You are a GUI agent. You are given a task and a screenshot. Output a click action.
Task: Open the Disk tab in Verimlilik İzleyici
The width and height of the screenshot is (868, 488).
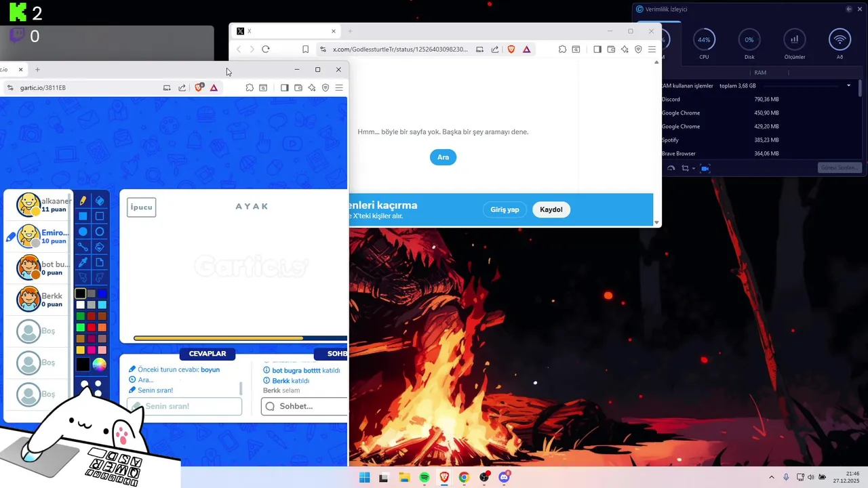[749, 45]
